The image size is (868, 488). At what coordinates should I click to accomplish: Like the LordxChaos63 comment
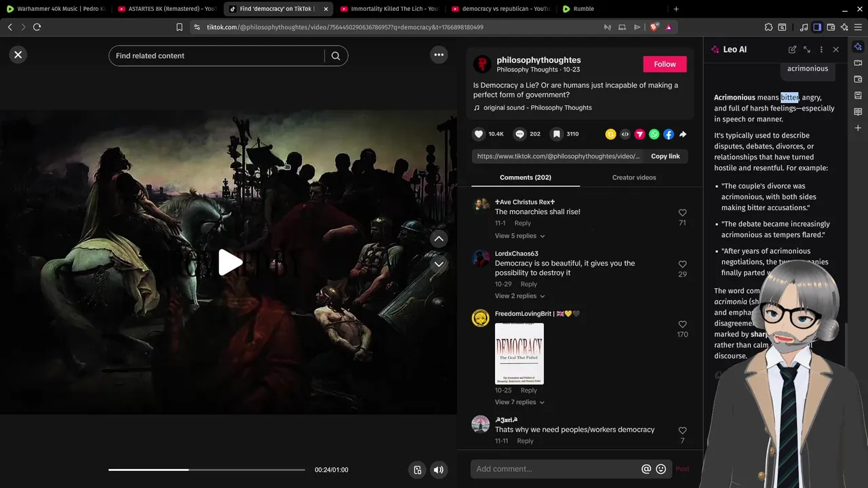point(682,264)
